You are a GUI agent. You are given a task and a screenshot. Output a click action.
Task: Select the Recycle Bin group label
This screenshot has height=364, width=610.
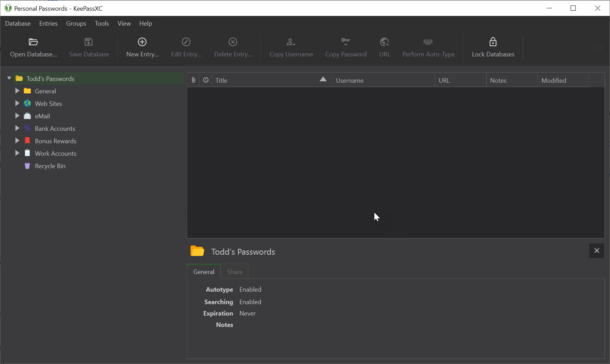(50, 166)
